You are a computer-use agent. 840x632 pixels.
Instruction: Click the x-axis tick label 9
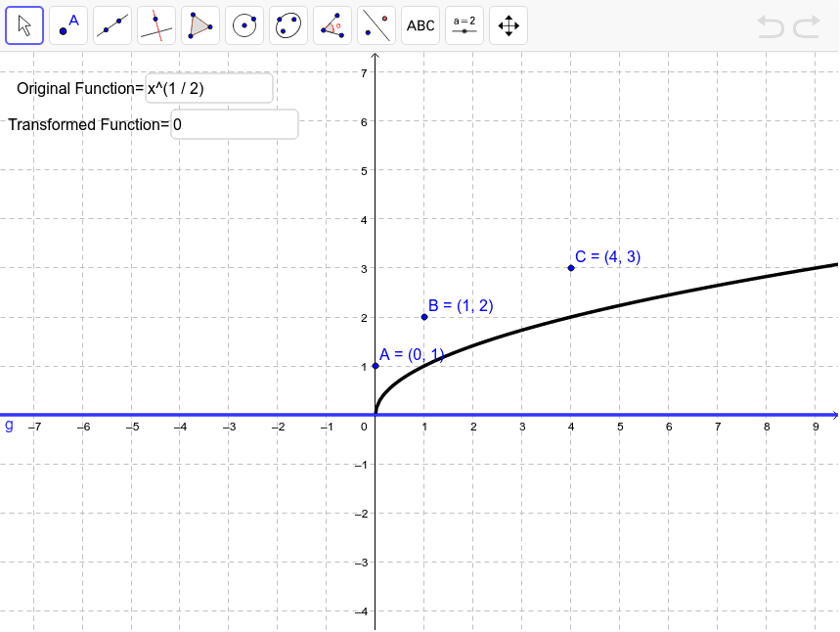click(x=816, y=427)
